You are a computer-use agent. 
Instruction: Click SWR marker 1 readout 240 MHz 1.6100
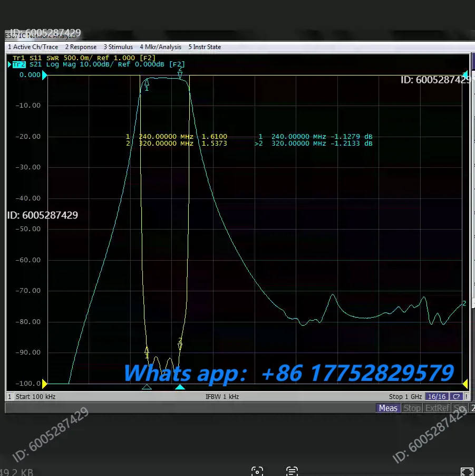click(177, 137)
